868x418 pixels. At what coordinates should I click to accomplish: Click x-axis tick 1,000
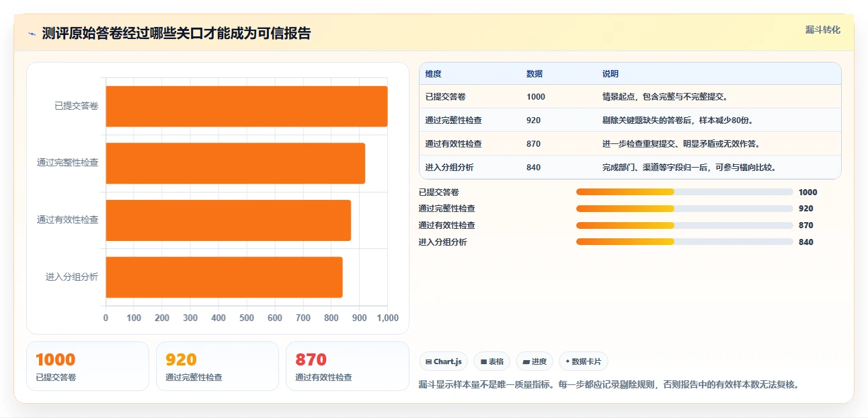387,318
